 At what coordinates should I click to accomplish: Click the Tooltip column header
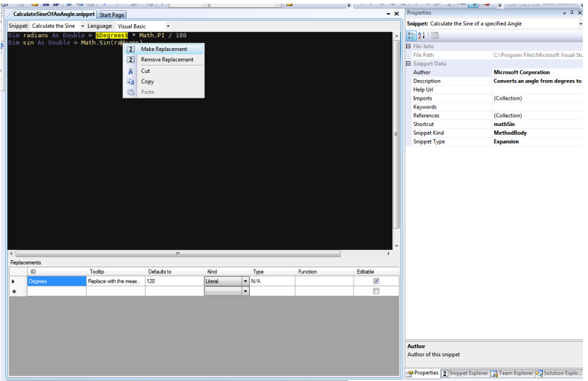(x=116, y=272)
